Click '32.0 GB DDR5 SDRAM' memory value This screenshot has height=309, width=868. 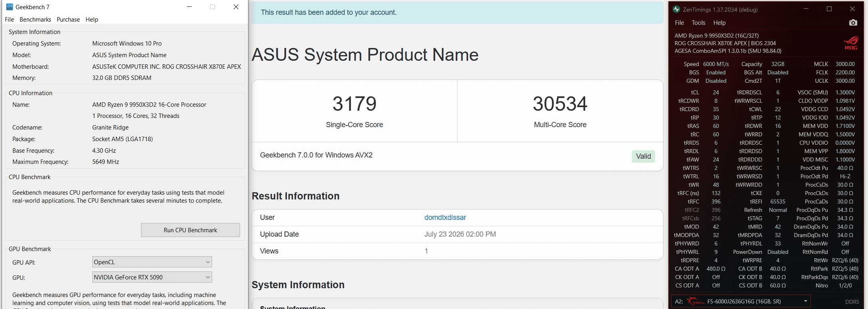pyautogui.click(x=122, y=78)
